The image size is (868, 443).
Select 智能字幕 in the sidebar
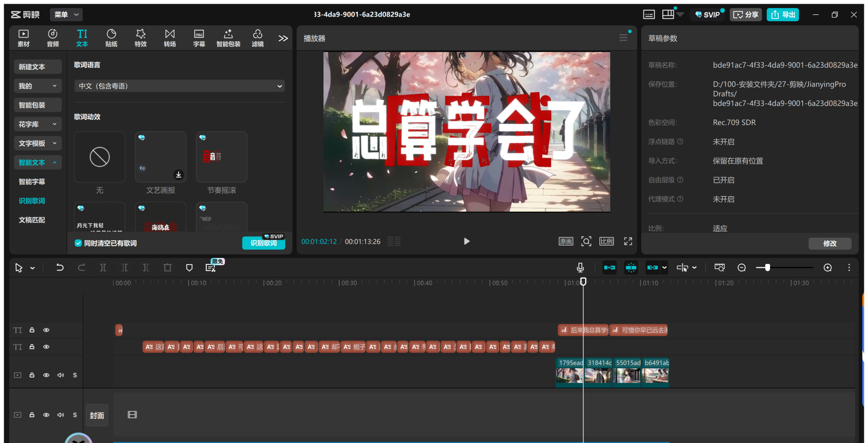pyautogui.click(x=32, y=181)
